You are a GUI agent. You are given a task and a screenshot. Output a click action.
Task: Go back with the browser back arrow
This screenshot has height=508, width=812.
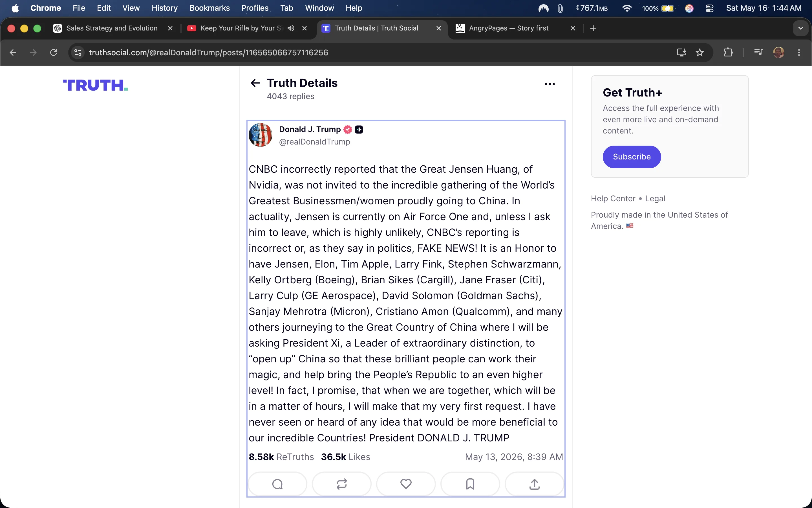(x=13, y=52)
